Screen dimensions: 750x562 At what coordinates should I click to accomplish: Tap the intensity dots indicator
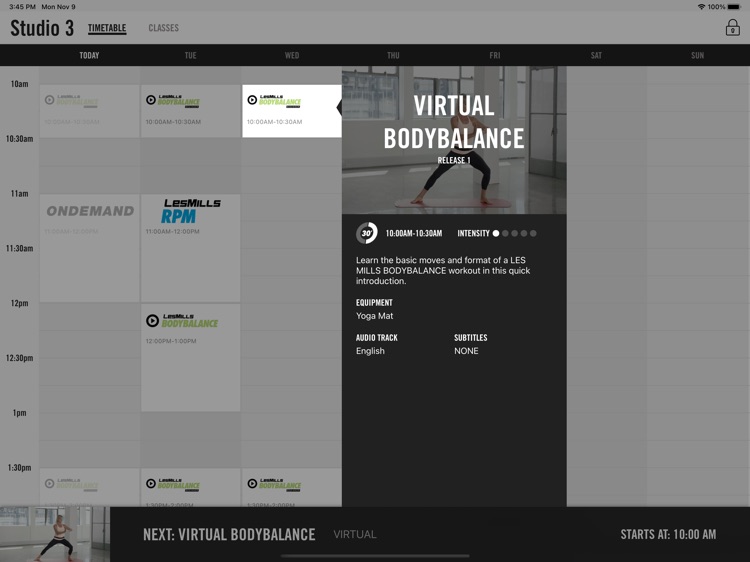(x=515, y=233)
